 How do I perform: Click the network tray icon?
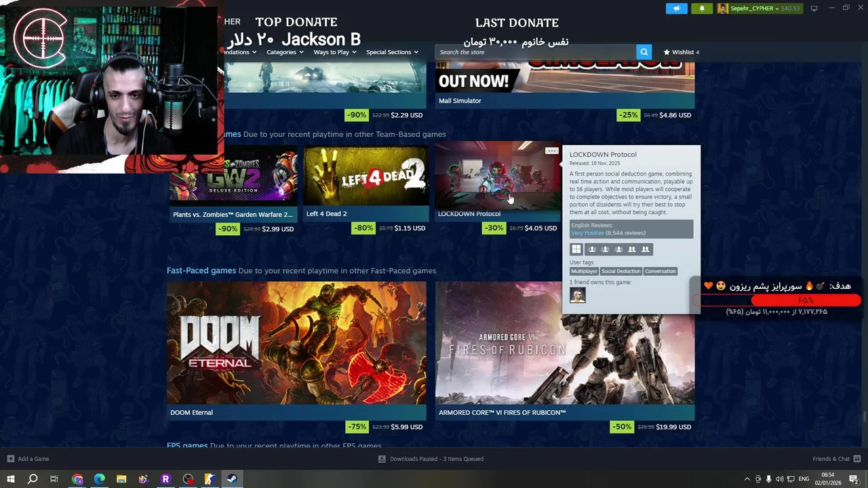tap(791, 479)
